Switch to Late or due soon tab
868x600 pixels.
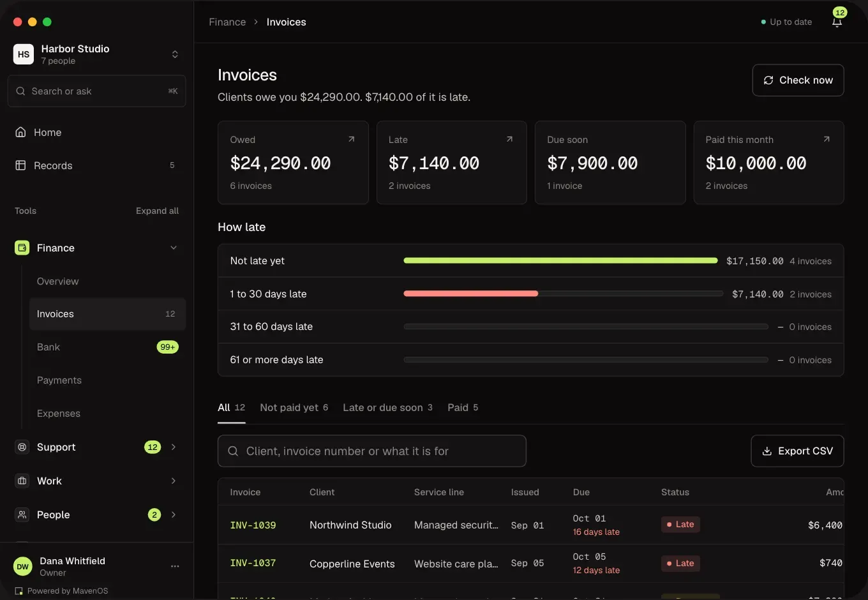[387, 407]
